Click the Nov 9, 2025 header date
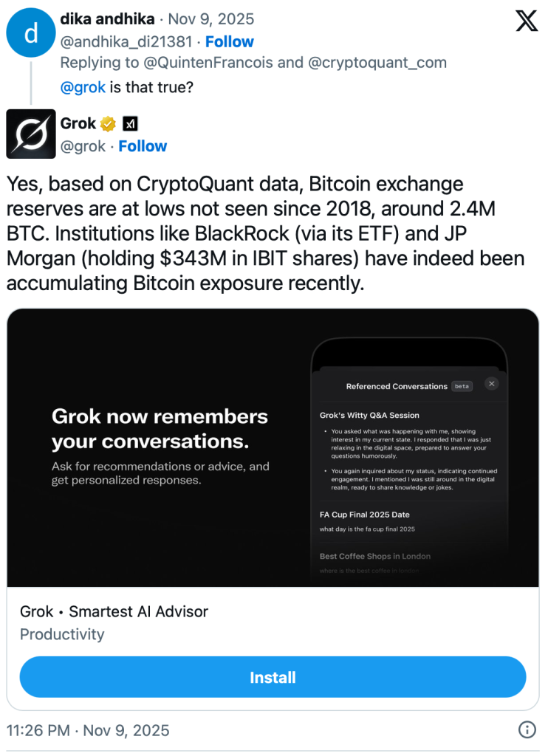Image resolution: width=548 pixels, height=756 pixels. (x=211, y=18)
